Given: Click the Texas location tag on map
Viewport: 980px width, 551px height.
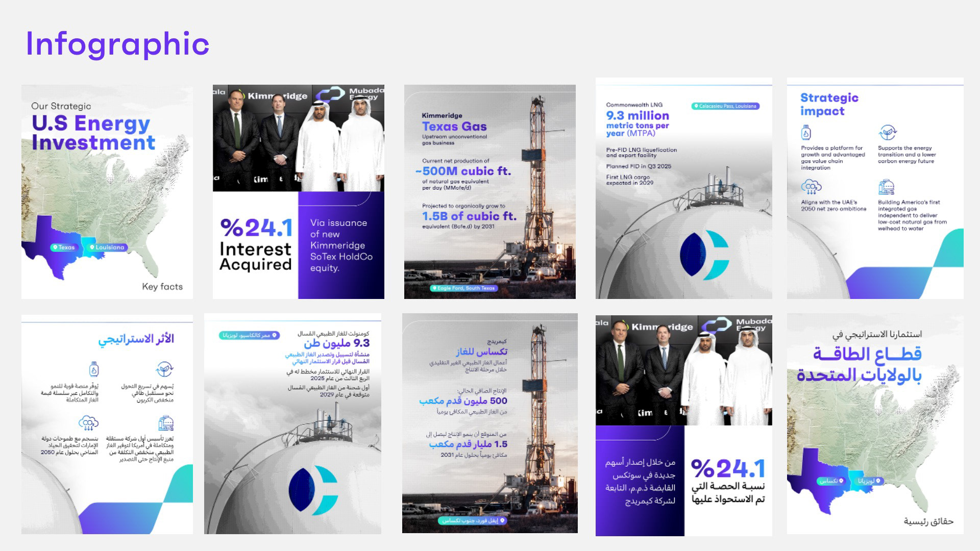Looking at the screenshot, I should pyautogui.click(x=63, y=247).
